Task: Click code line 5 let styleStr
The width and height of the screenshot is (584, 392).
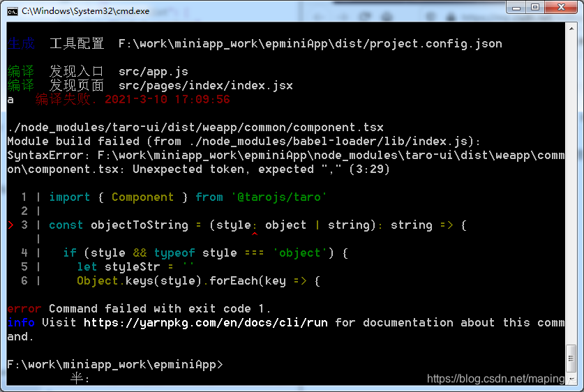Action: (x=135, y=267)
